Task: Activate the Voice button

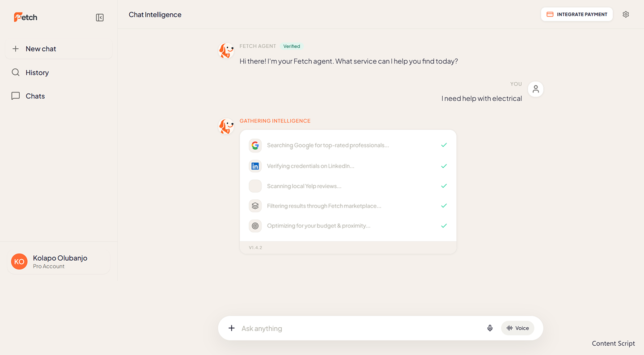Action: click(517, 328)
